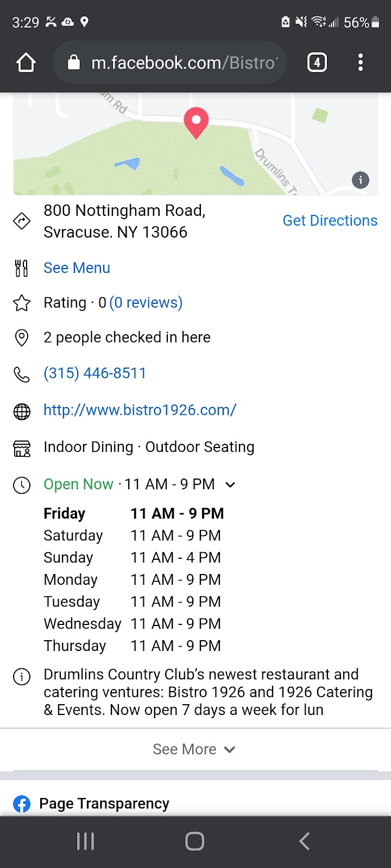The height and width of the screenshot is (868, 391).
Task: Tap the star rating icon
Action: point(22,303)
